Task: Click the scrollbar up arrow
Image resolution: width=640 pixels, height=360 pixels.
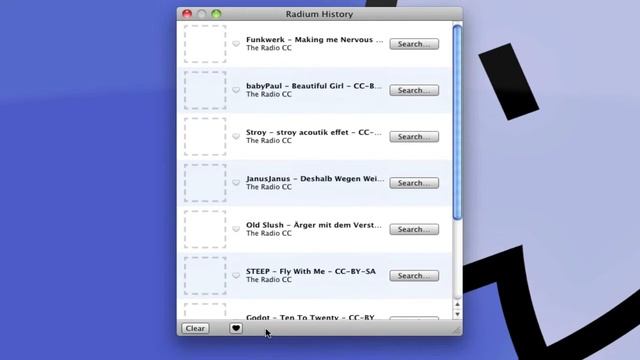Action: pyautogui.click(x=457, y=304)
